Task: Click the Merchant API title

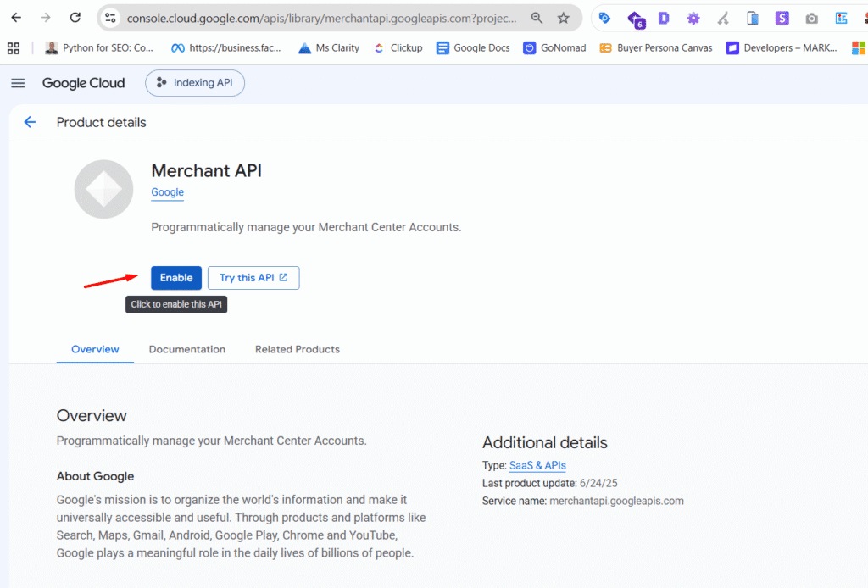Action: (x=207, y=171)
